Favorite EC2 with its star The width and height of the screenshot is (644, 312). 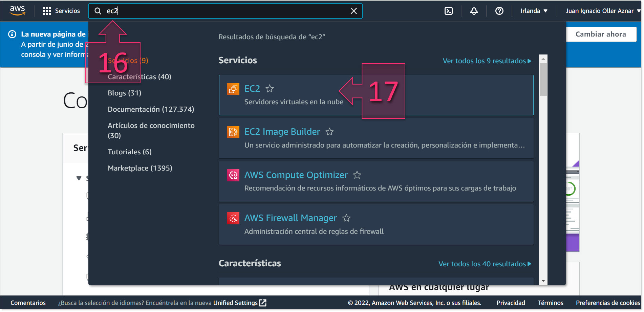tap(270, 89)
